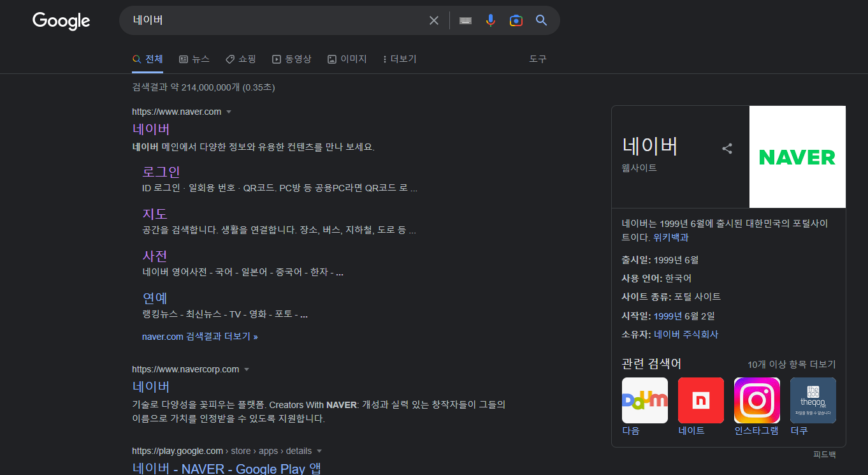
Task: Click the 네이버 knowledge panel title
Action: (649, 146)
